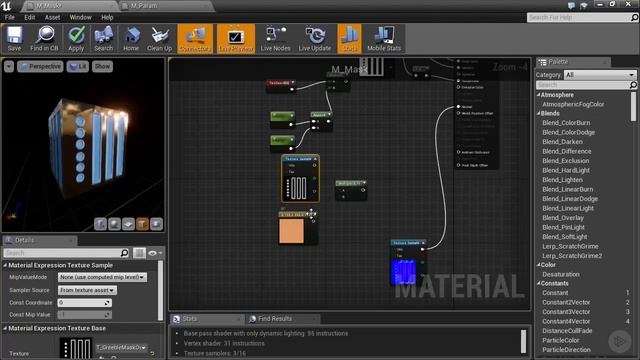
Task: Collapse Material Expression Texture Base section
Action: pyautogui.click(x=5, y=328)
